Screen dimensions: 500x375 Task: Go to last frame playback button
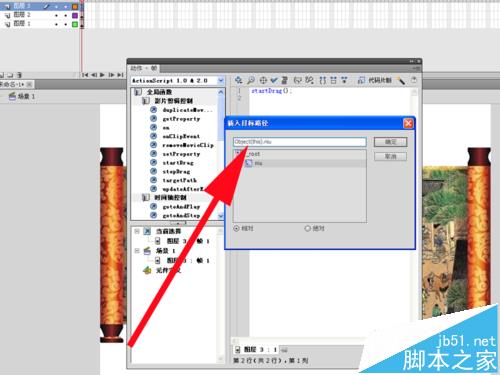pyautogui.click(x=120, y=75)
